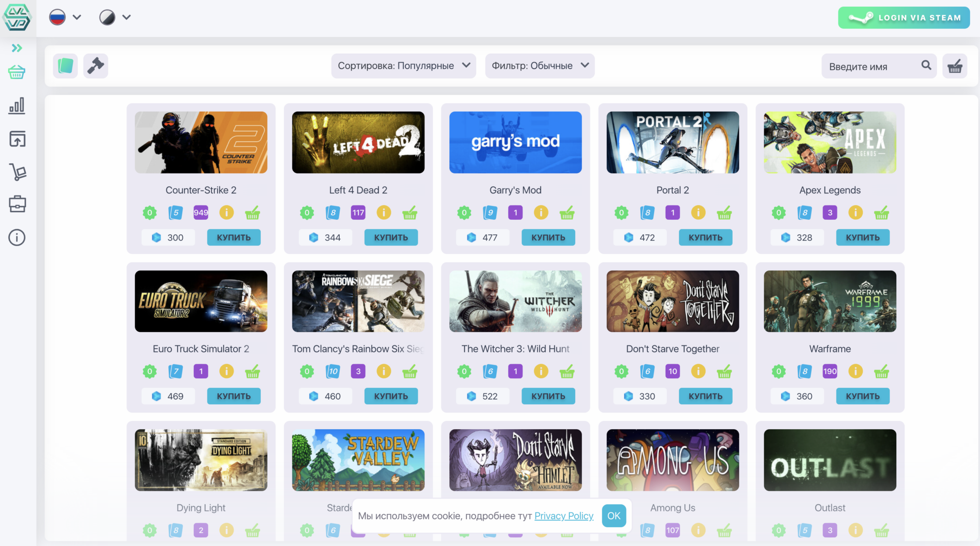The image size is (980, 546).
Task: Open the info circle sidebar icon
Action: [x=17, y=238]
